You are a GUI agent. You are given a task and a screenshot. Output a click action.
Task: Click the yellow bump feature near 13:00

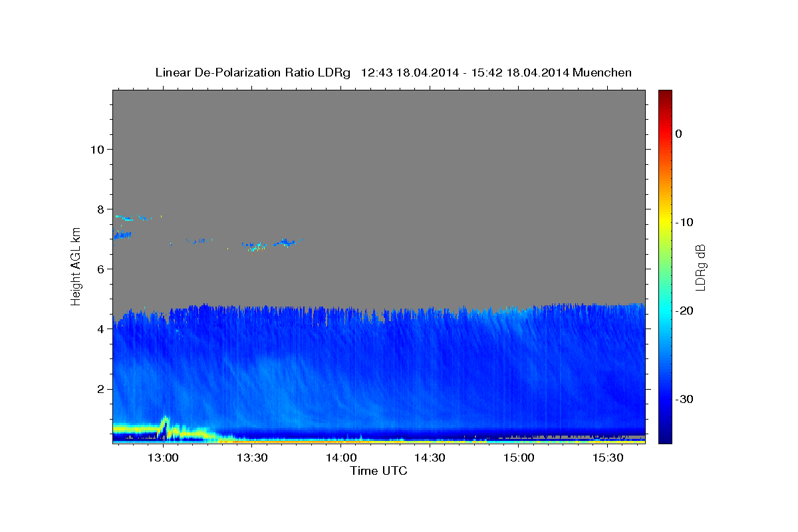[164, 425]
